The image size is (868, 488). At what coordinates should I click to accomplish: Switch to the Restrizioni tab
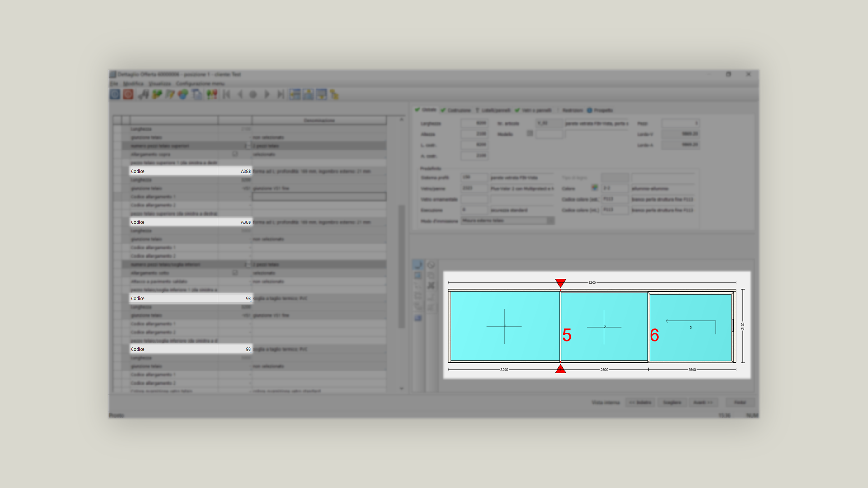570,110
